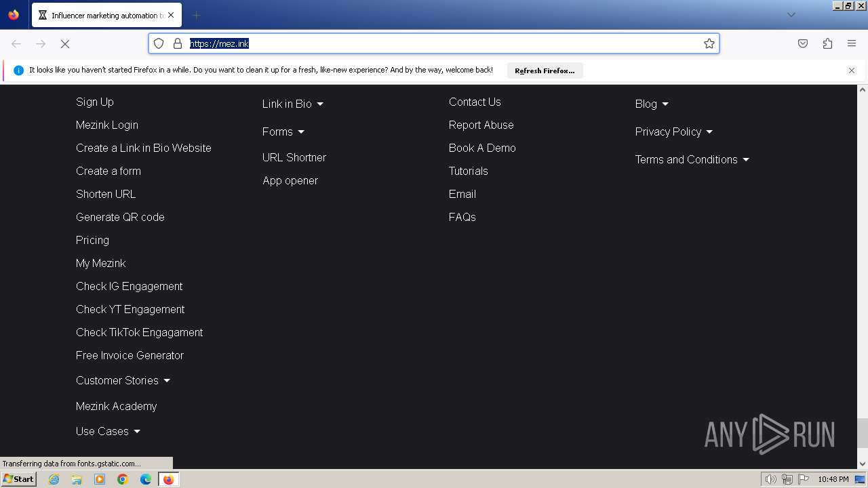Click the address bar URL field

(434, 43)
